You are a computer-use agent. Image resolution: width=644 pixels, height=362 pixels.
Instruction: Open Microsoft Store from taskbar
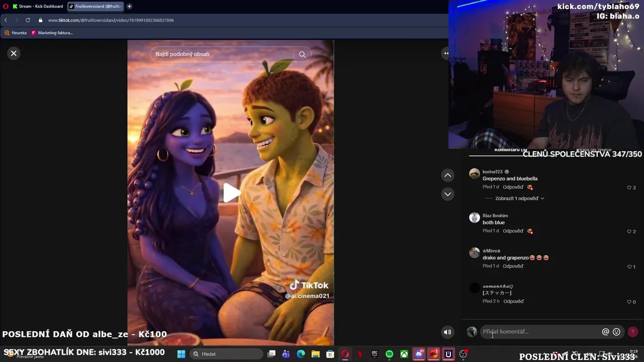(x=331, y=354)
